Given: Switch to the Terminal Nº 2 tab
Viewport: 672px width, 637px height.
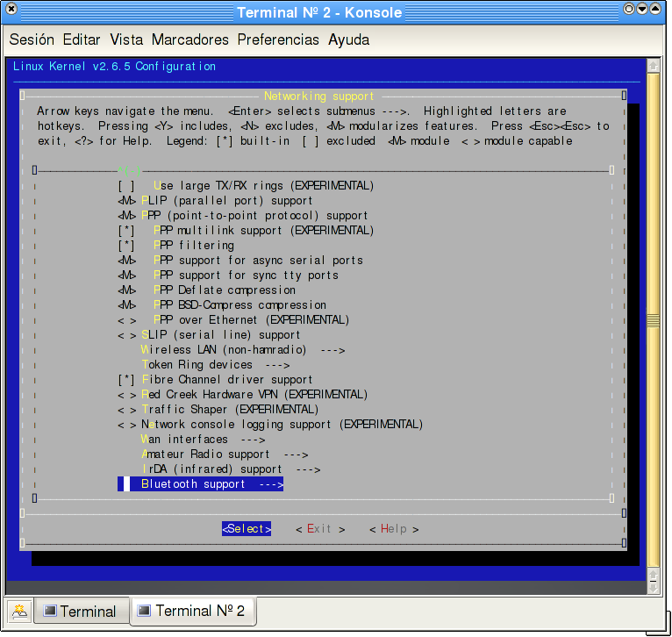Looking at the screenshot, I should (x=193, y=611).
